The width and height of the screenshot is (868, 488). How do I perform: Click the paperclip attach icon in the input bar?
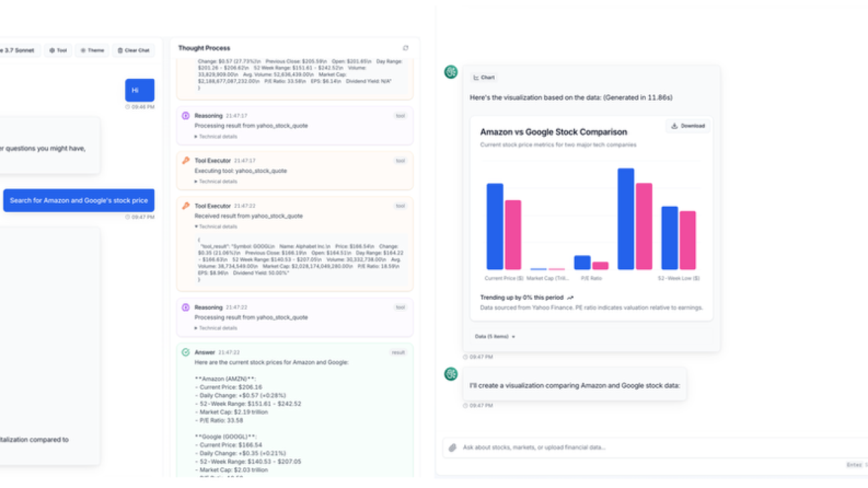452,447
